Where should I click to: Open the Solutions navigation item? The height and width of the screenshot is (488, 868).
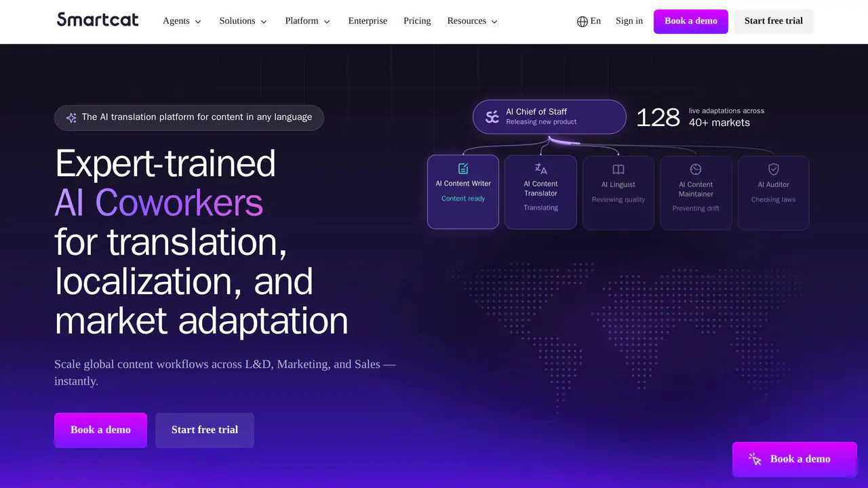tap(243, 21)
